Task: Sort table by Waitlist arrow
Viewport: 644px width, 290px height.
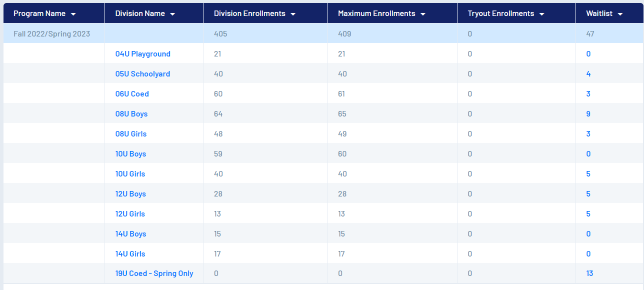Action: tap(620, 14)
